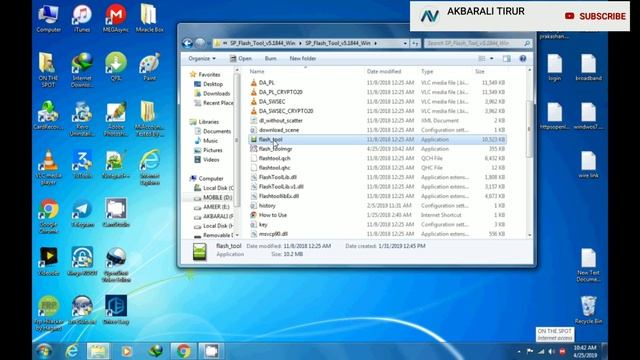Viewport: 640px width, 360px height.
Task: Open Telegram desktop shortcut
Action: coord(82,213)
